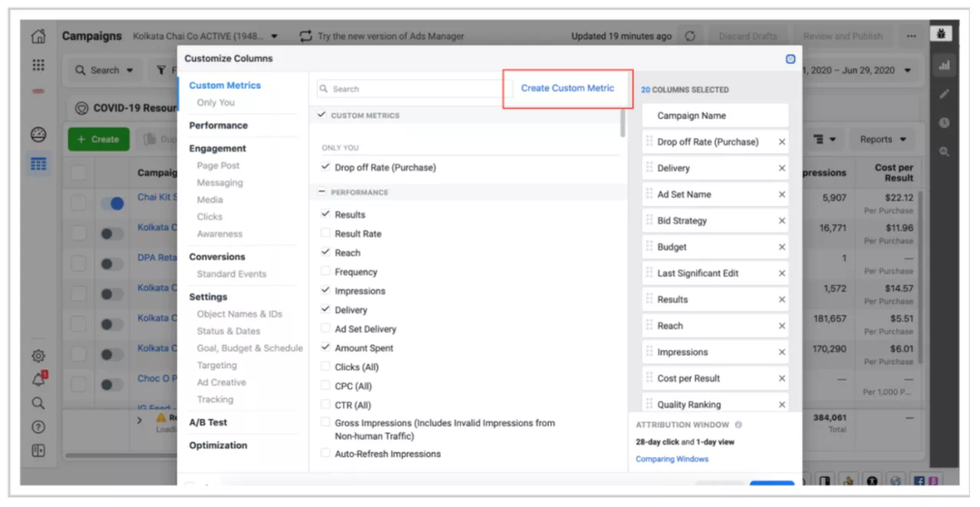Select Engagement in the category list

[x=217, y=148]
